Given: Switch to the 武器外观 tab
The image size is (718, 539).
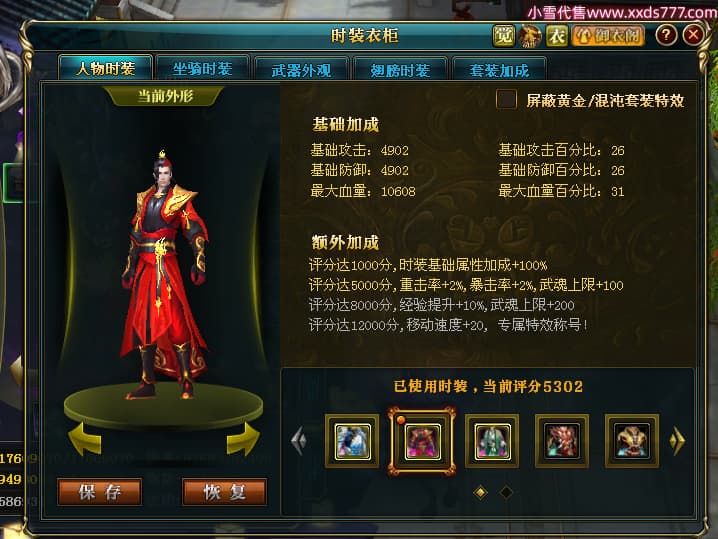Looking at the screenshot, I should [x=301, y=70].
